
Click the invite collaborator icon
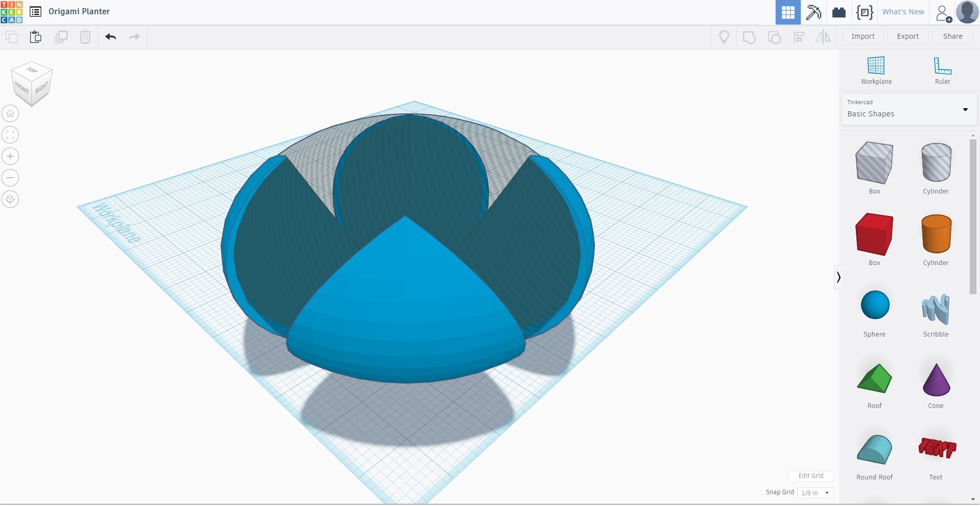[944, 13]
